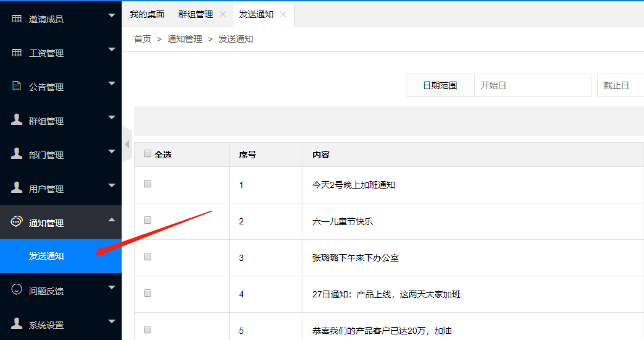Expand the 工资管理 dropdown arrow
The width and height of the screenshot is (644, 340).
click(x=112, y=49)
